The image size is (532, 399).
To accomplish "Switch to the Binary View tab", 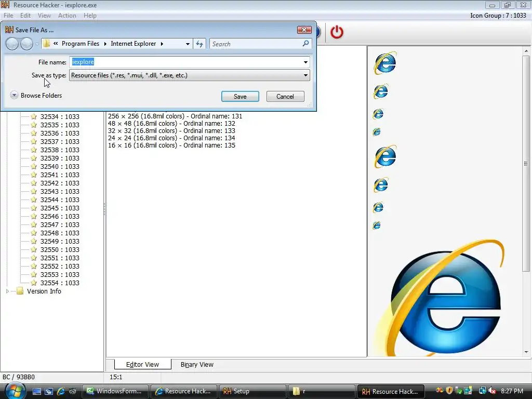I will (x=197, y=364).
